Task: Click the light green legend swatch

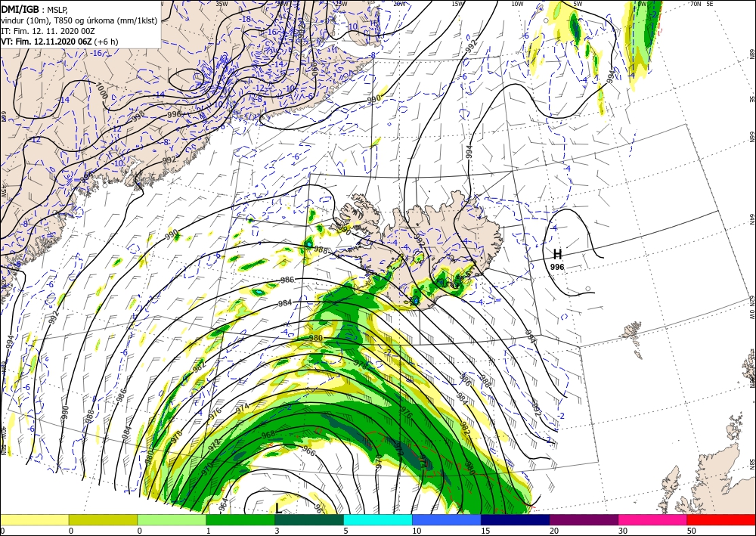Action: [x=172, y=519]
